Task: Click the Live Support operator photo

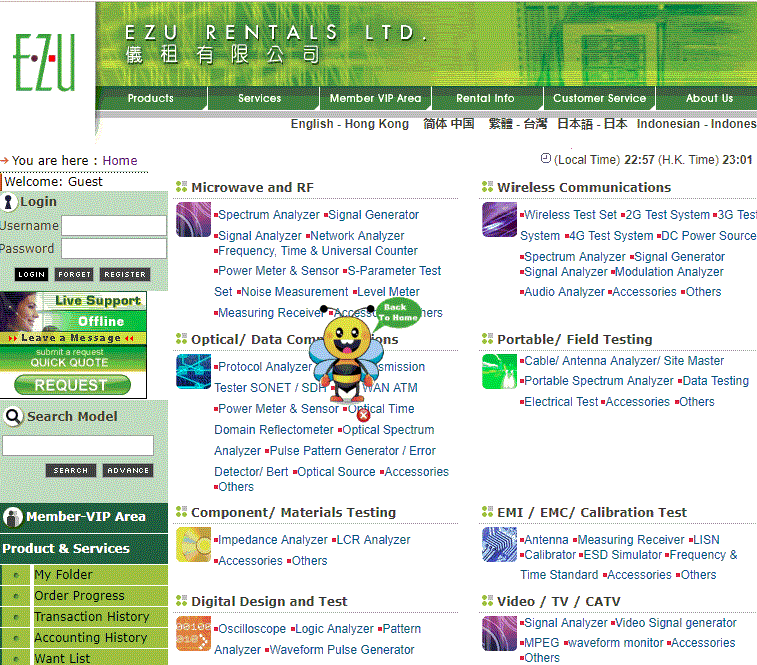Action: (21, 311)
